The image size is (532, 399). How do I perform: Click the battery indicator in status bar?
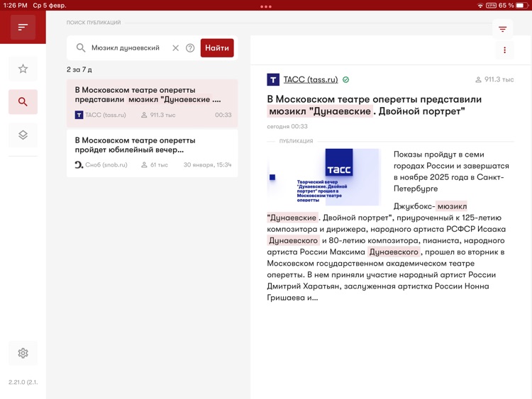pyautogui.click(x=523, y=6)
